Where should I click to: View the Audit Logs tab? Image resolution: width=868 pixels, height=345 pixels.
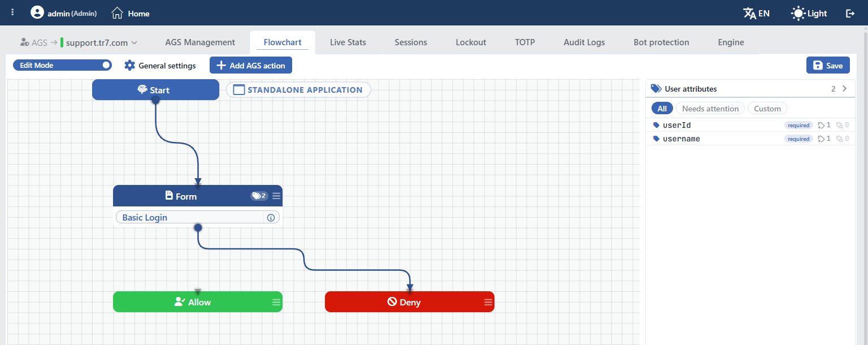point(584,42)
